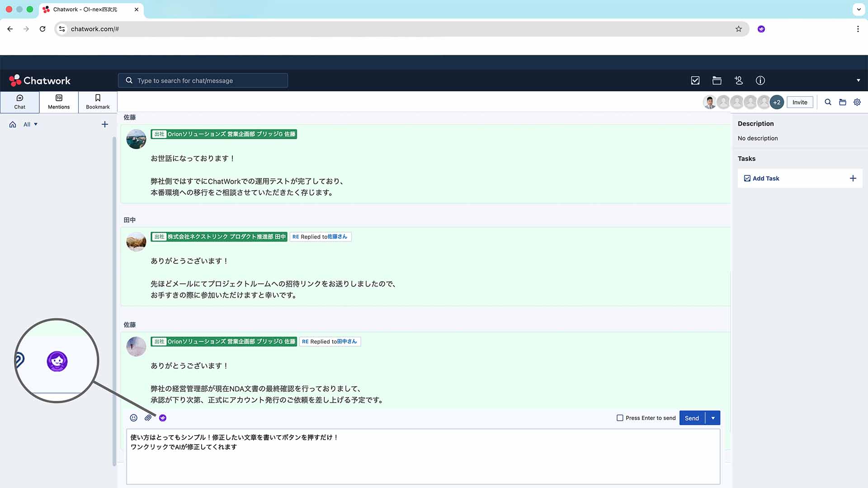
Task: View chat info via the info icon
Action: [760, 80]
